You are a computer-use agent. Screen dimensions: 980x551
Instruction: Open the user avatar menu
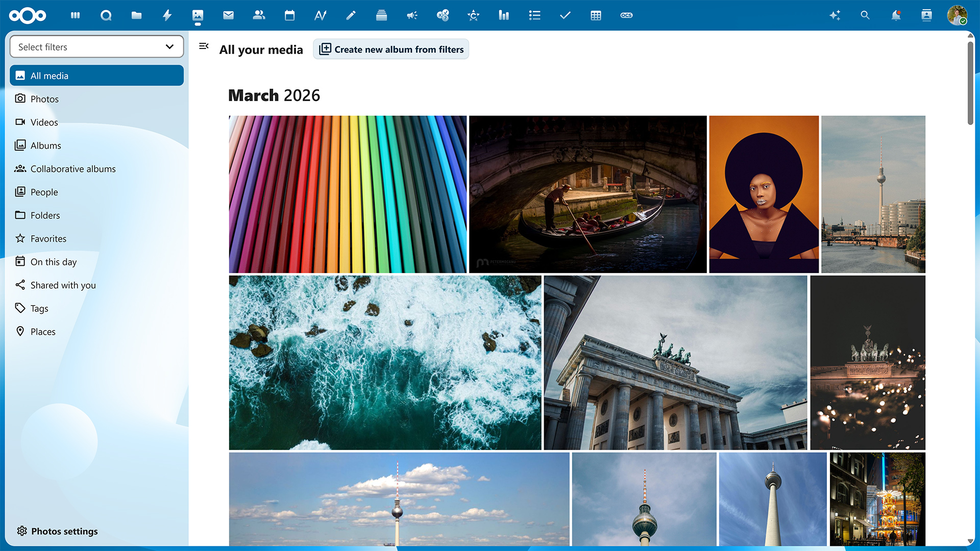[x=957, y=15]
